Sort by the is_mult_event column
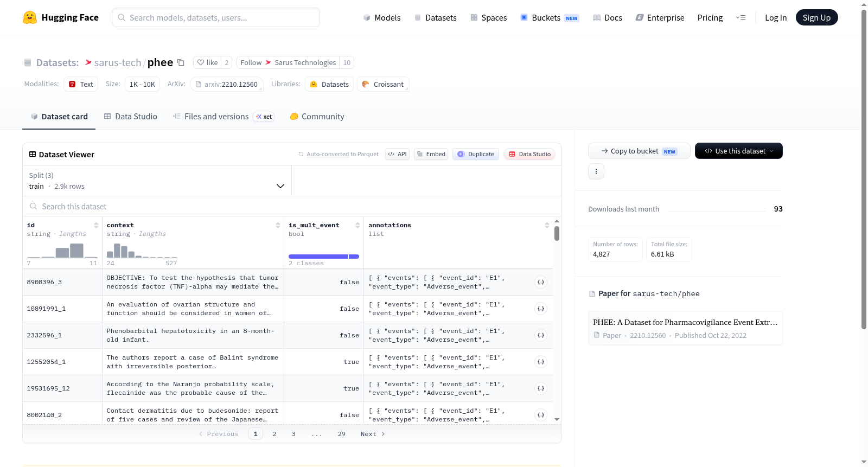This screenshot has width=868, height=467. [358, 225]
